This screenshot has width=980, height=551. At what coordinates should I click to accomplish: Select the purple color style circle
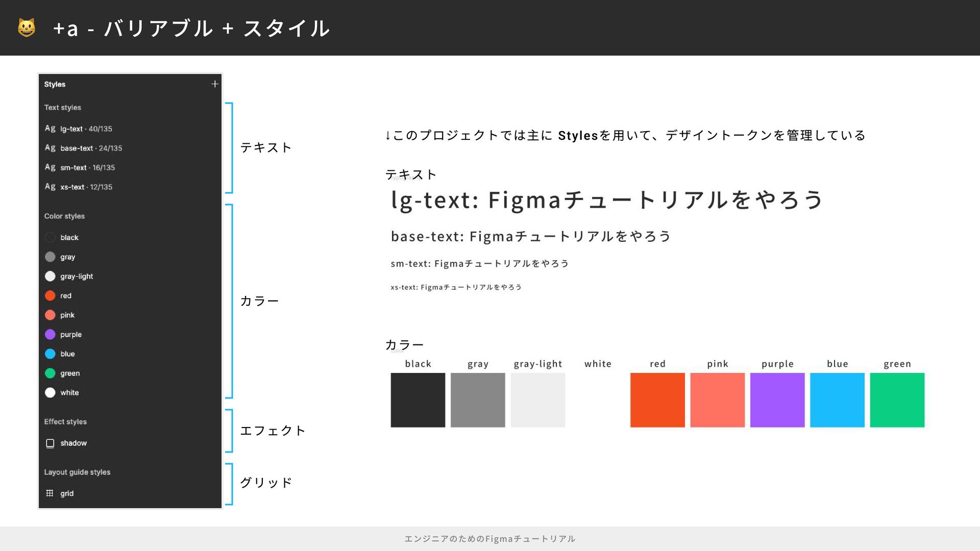(50, 335)
